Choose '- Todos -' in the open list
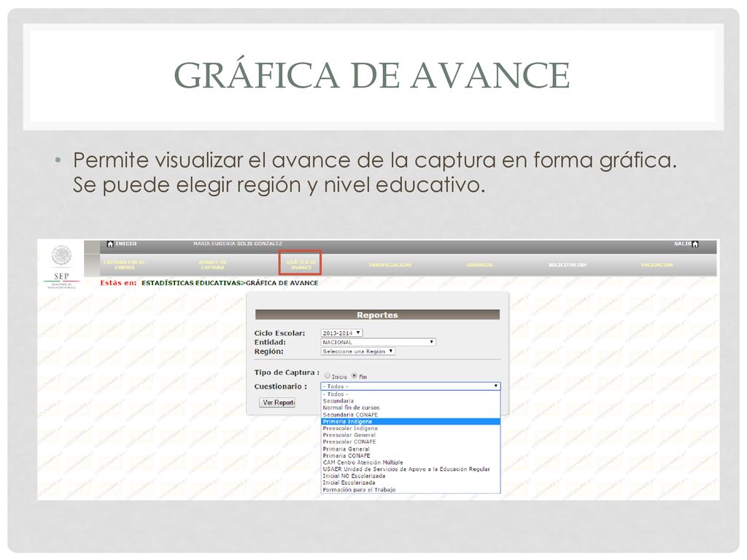This screenshot has height=560, width=747. [x=411, y=394]
